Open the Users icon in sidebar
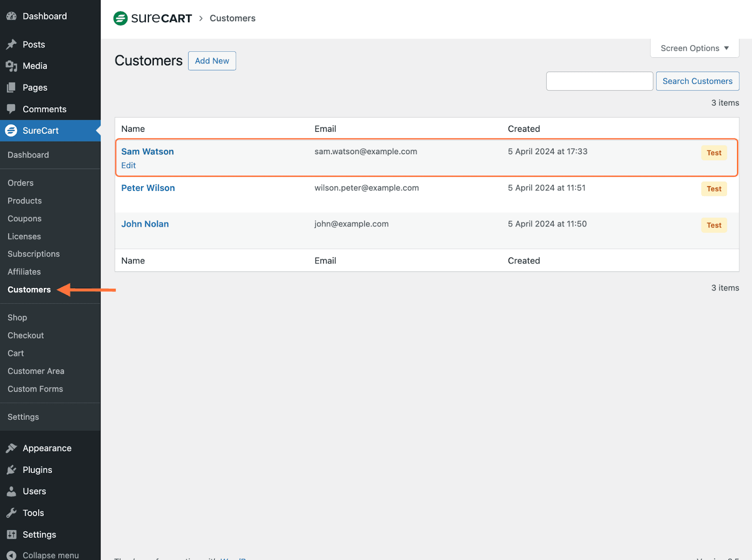Viewport: 752px width, 560px height. [12, 491]
